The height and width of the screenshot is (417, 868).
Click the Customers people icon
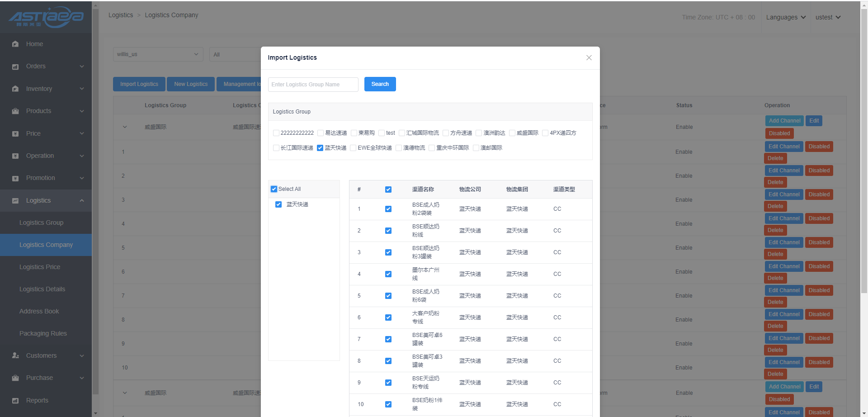[15, 356]
